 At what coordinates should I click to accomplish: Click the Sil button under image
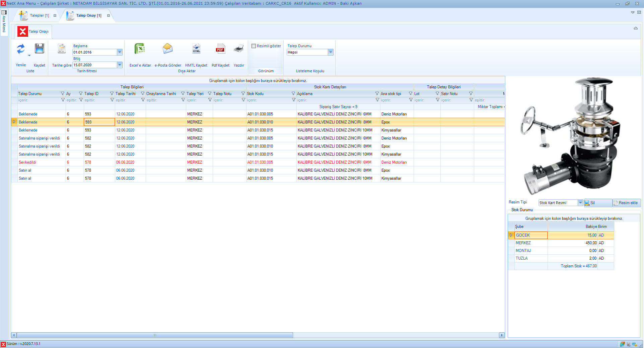point(598,203)
